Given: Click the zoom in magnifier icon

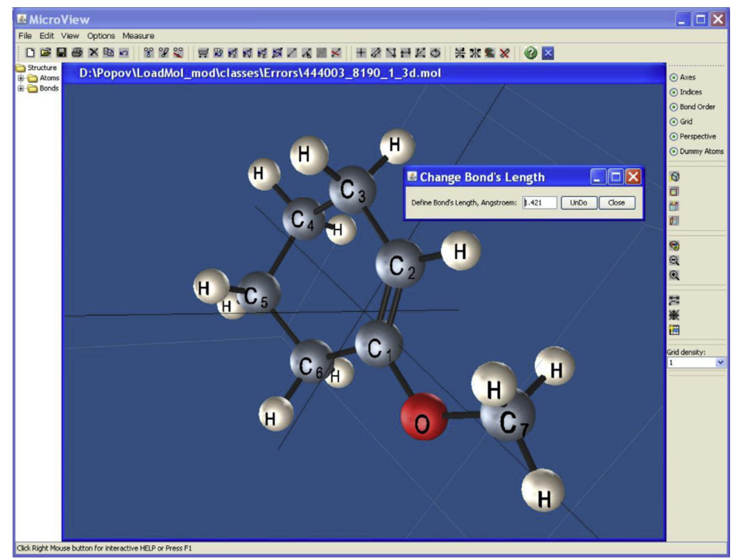Looking at the screenshot, I should (x=674, y=276).
